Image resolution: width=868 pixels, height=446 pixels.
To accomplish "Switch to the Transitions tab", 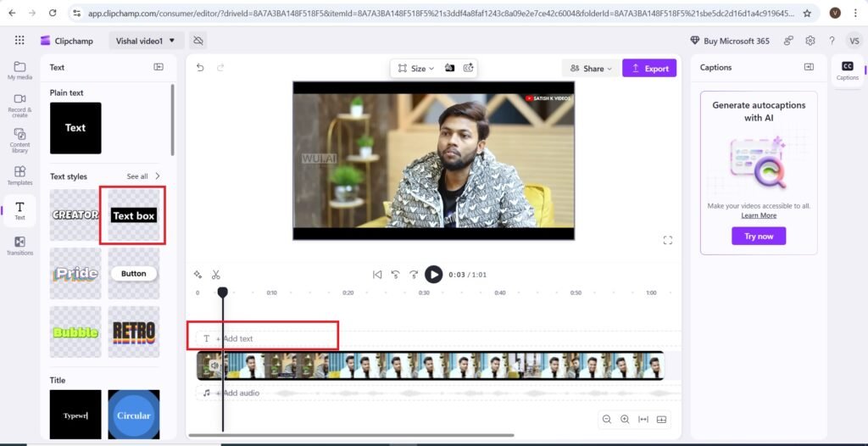I will (19, 245).
